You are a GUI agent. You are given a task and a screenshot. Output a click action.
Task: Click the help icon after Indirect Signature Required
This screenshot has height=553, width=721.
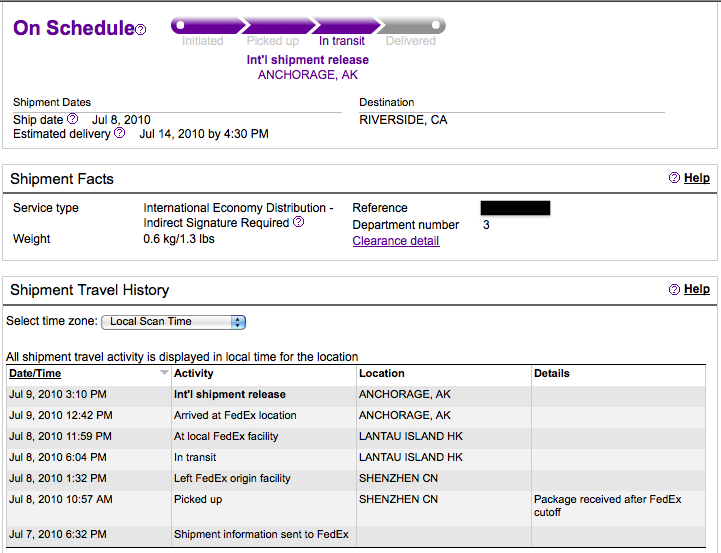[298, 222]
